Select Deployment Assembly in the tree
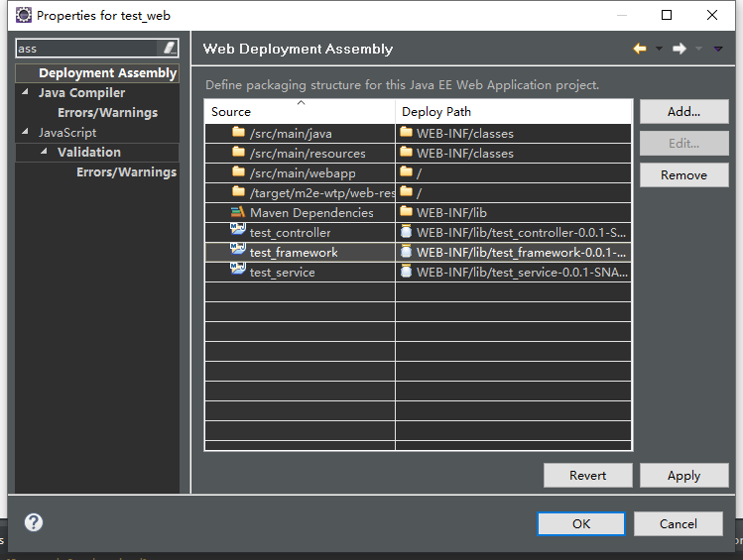Viewport: 743px width, 560px height. tap(107, 73)
